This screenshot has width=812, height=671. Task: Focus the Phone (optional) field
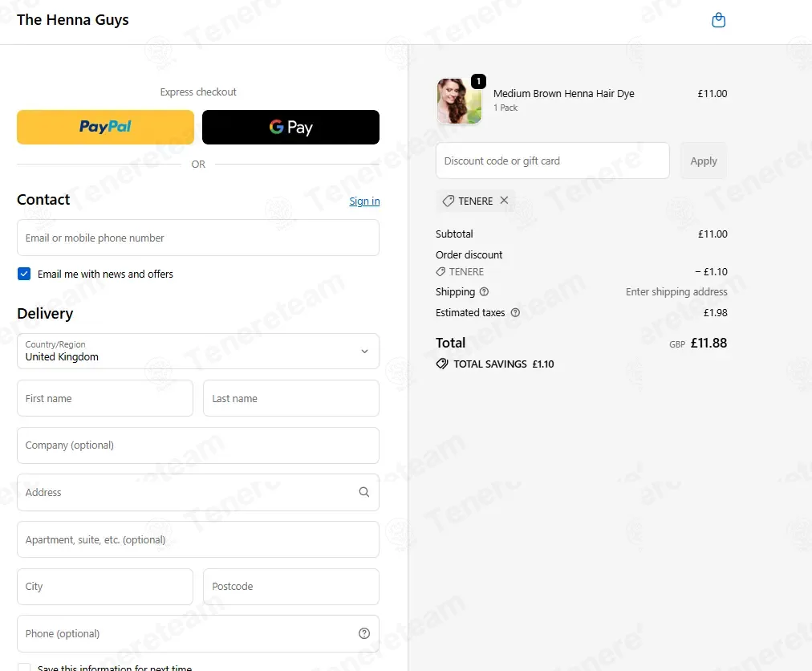tap(198, 634)
